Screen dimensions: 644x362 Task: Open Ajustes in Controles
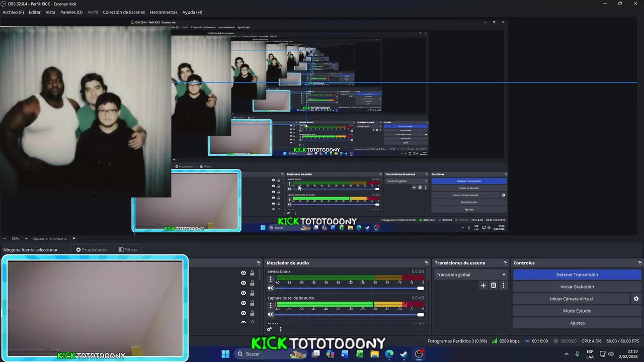[577, 323]
